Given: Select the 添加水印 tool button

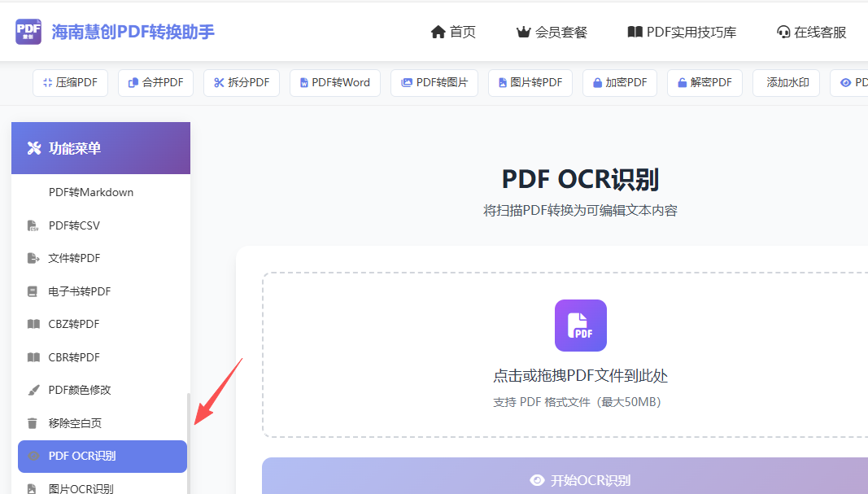Looking at the screenshot, I should tap(786, 82).
